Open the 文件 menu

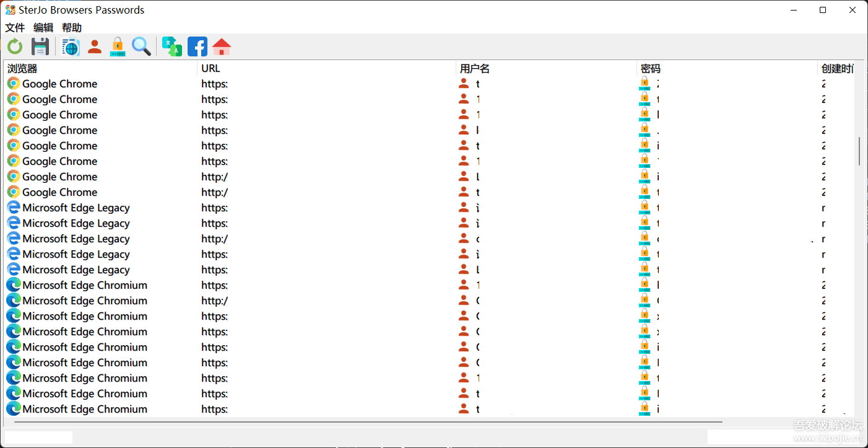15,27
